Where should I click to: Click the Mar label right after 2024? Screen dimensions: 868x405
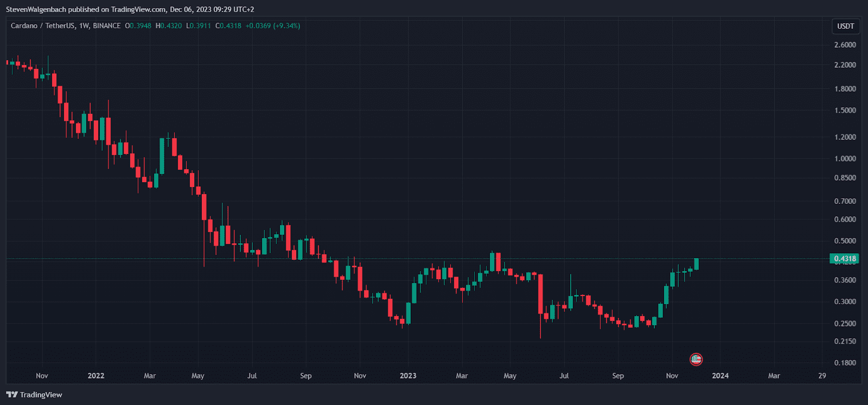coord(774,376)
